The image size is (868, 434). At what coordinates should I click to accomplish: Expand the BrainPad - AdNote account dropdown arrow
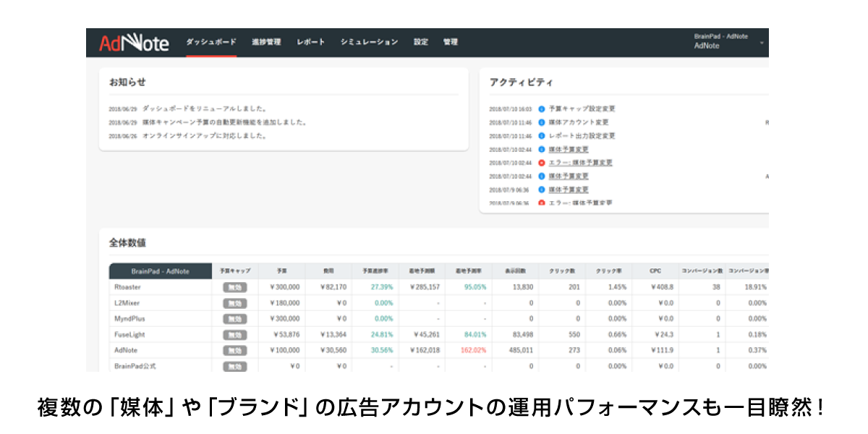click(x=762, y=43)
